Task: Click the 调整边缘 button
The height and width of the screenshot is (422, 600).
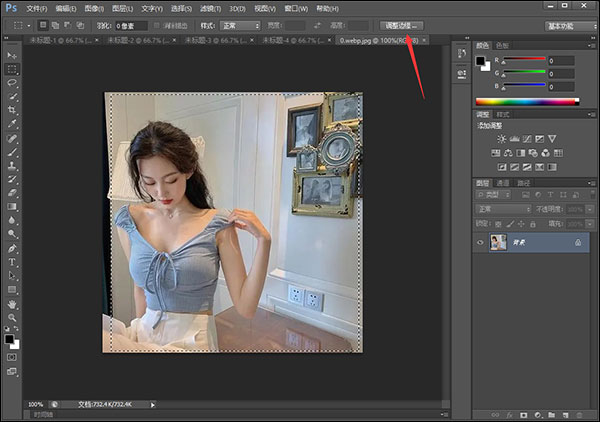Action: 402,25
